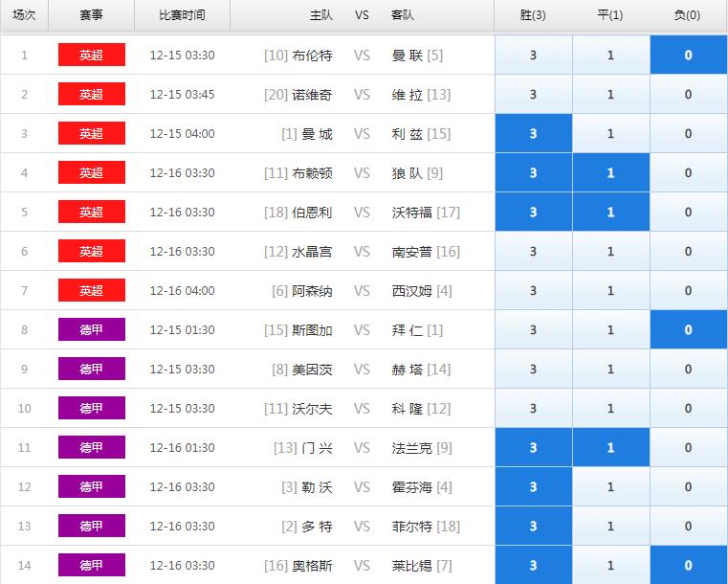Image resolution: width=728 pixels, height=584 pixels.
Task: Click match time 12-15 03:45
Action: 182,95
